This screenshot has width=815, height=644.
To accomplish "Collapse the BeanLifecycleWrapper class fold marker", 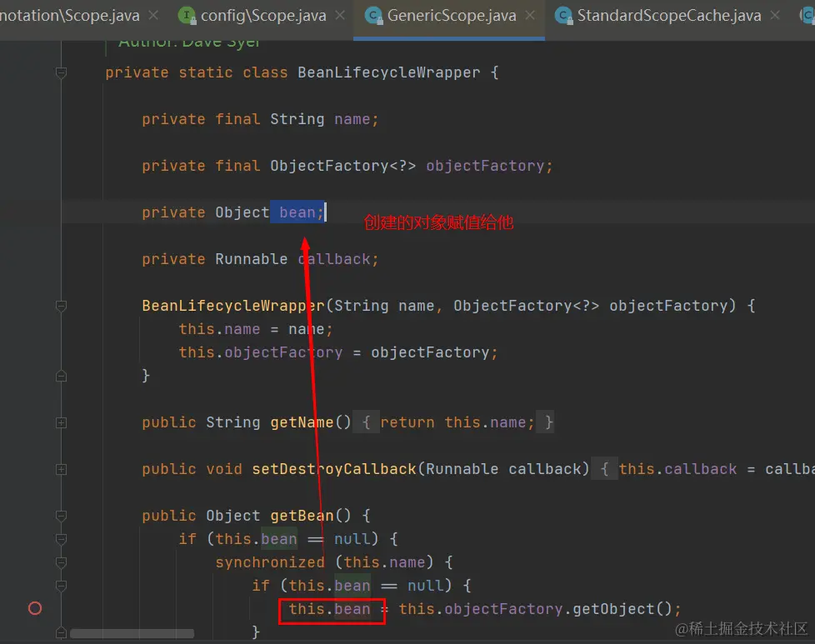I will click(61, 72).
